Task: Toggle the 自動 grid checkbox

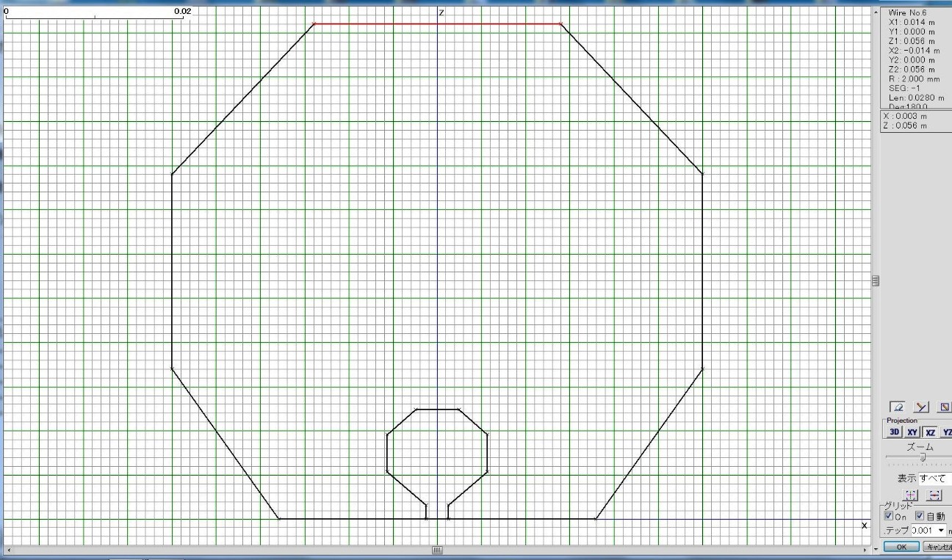Action: pos(919,516)
